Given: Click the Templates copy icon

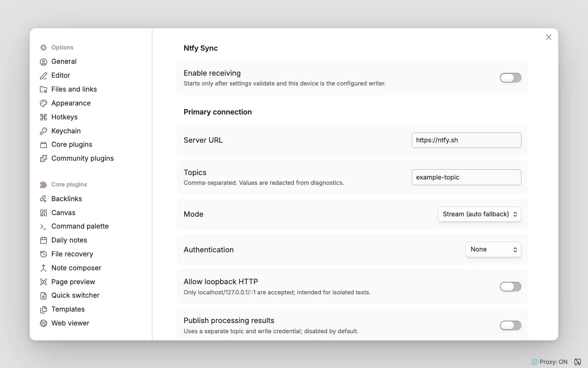Looking at the screenshot, I should click(44, 310).
